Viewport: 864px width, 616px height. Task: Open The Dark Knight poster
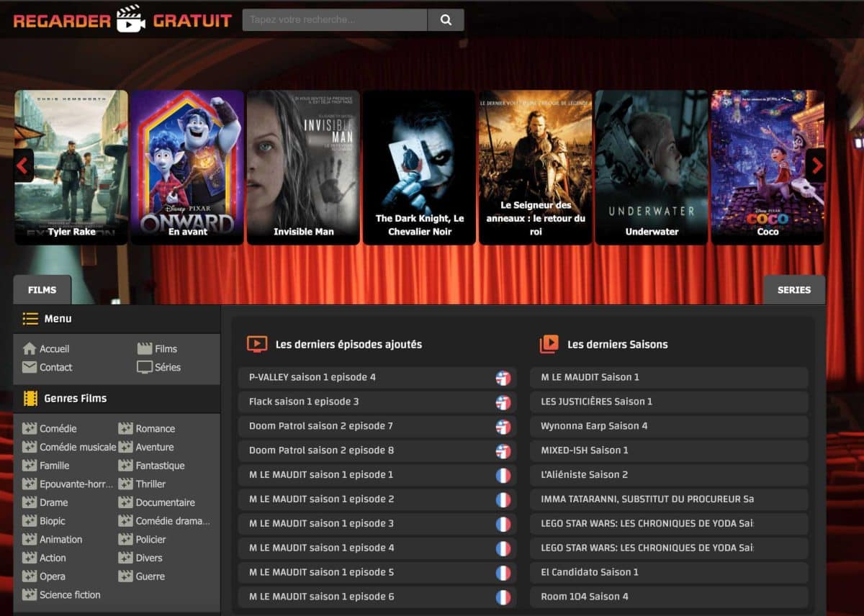pos(419,167)
